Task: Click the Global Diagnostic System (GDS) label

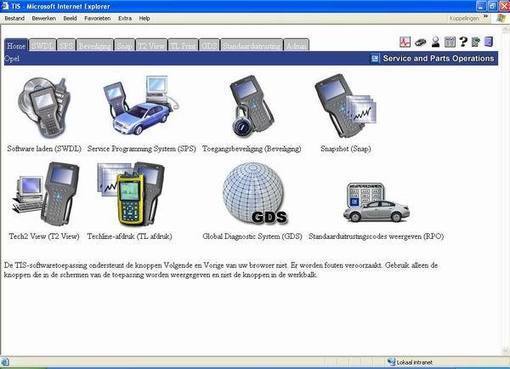Action: (x=252, y=236)
